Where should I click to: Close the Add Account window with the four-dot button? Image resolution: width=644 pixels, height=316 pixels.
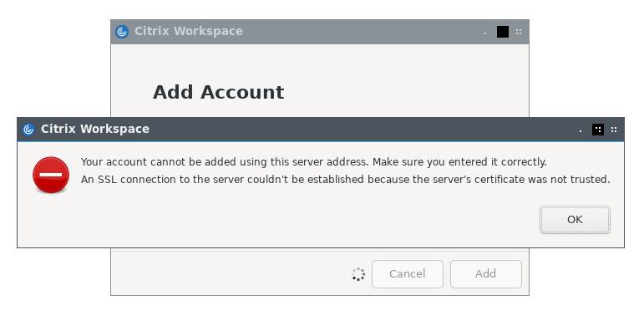(519, 32)
